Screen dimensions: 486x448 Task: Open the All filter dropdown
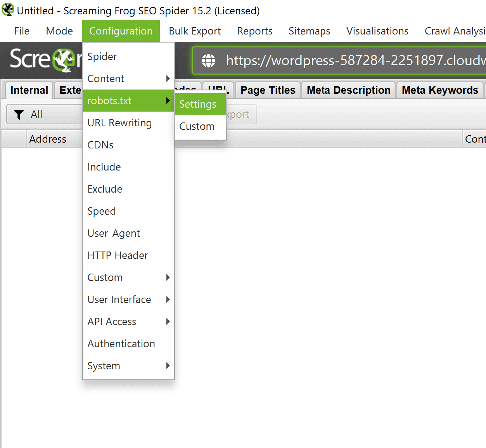click(45, 115)
